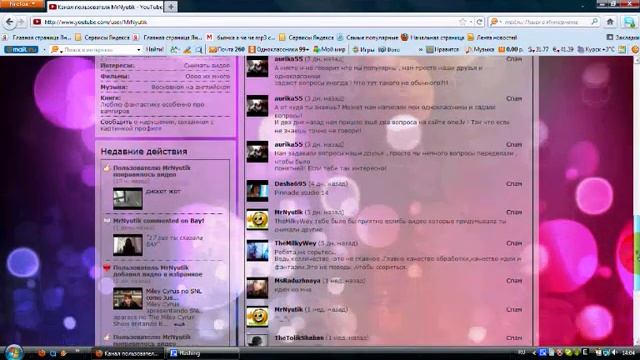Reload the page with the refresh icon
This screenshot has height=360, width=640.
point(480,22)
